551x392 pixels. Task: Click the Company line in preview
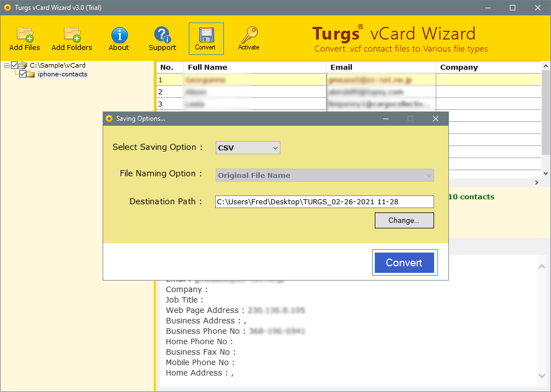click(x=187, y=290)
